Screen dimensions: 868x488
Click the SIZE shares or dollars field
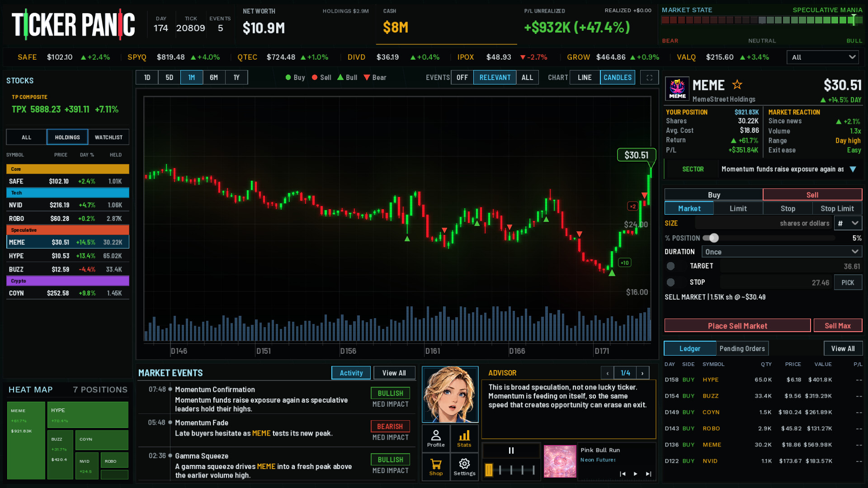pos(764,223)
